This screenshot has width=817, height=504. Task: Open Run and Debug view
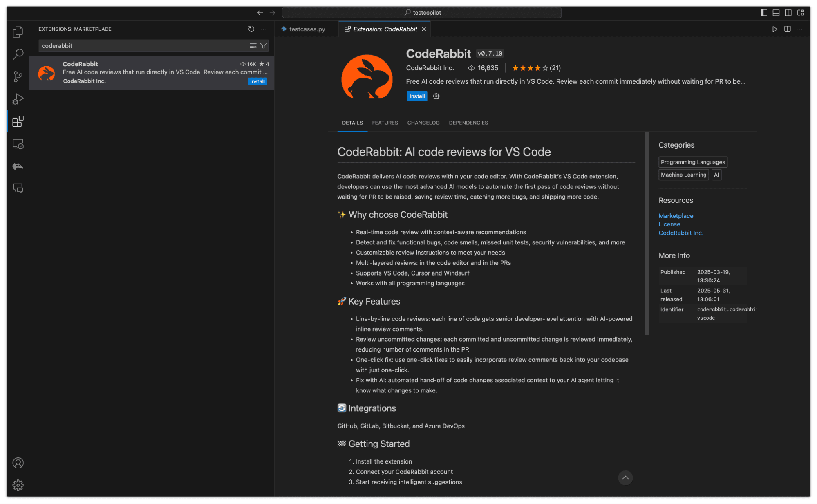tap(18, 99)
